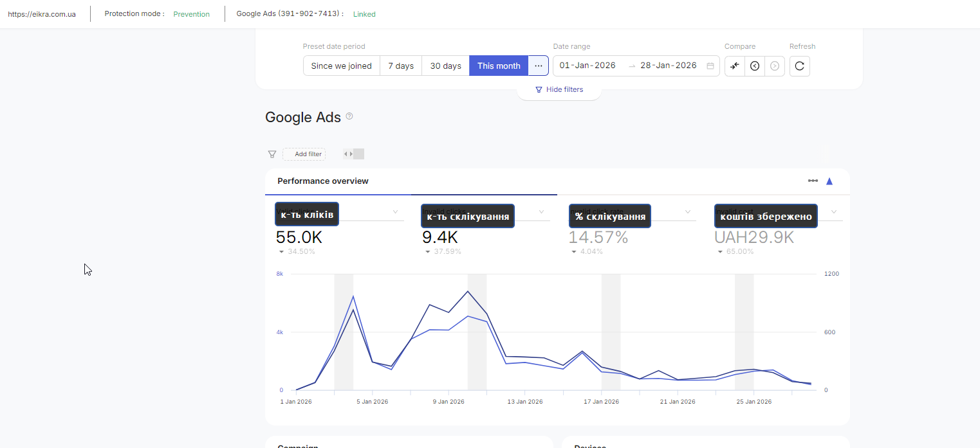Click the Add filter button
The image size is (980, 448).
pyautogui.click(x=304, y=154)
